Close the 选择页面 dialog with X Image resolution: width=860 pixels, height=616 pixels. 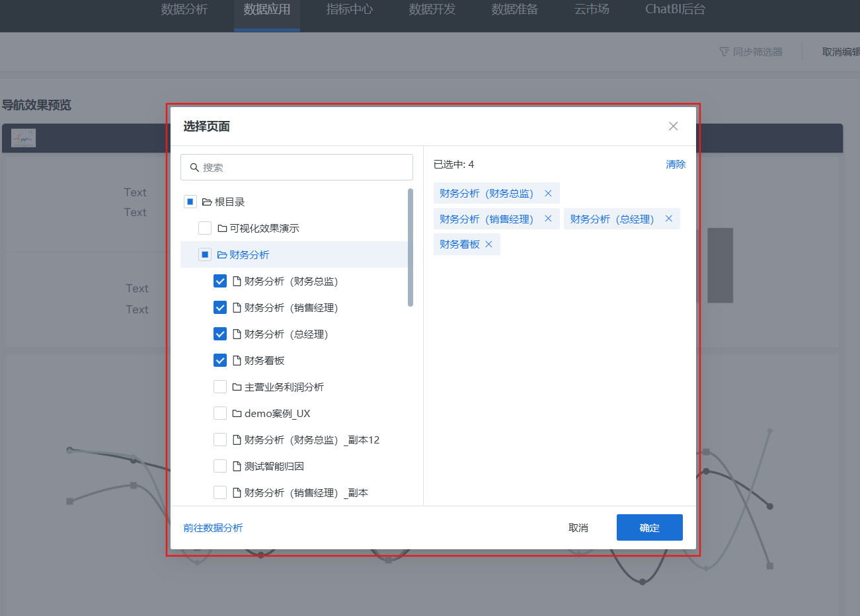(673, 126)
